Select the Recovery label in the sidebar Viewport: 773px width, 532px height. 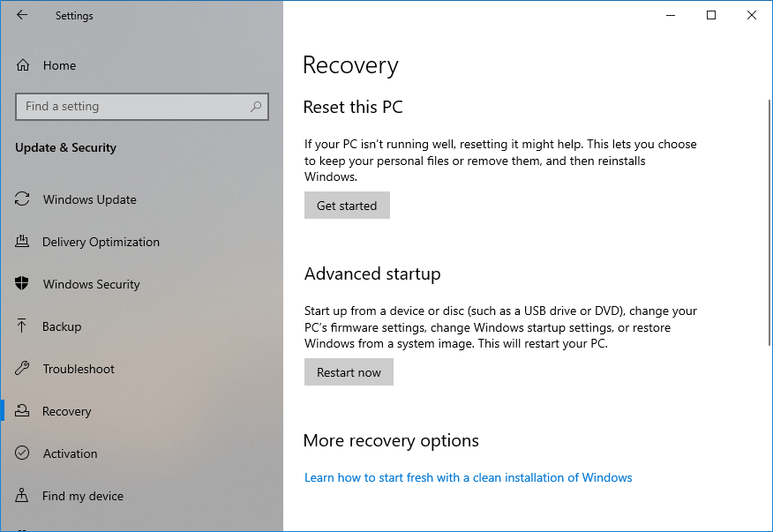(66, 411)
